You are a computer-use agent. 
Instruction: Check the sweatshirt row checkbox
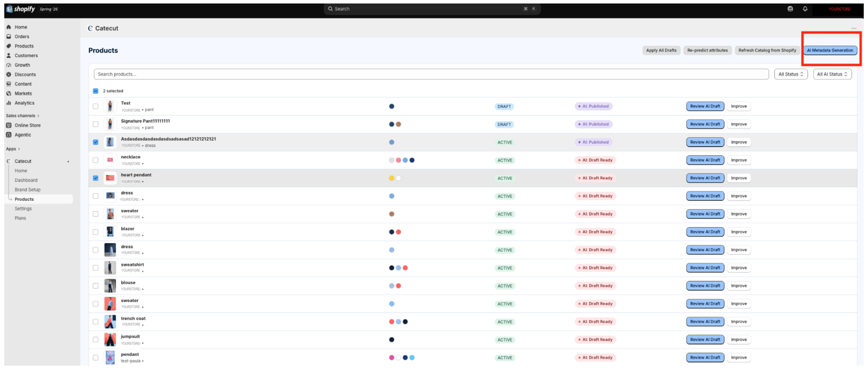[x=95, y=268]
